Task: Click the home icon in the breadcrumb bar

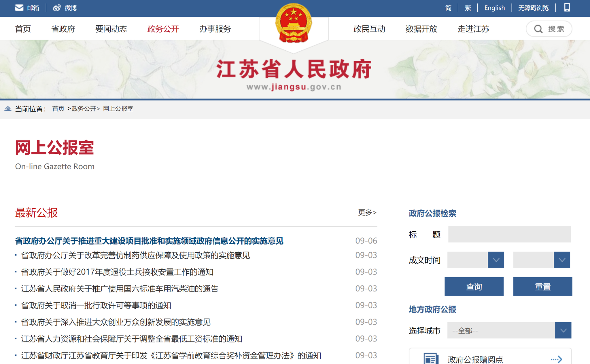Action: pyautogui.click(x=8, y=109)
